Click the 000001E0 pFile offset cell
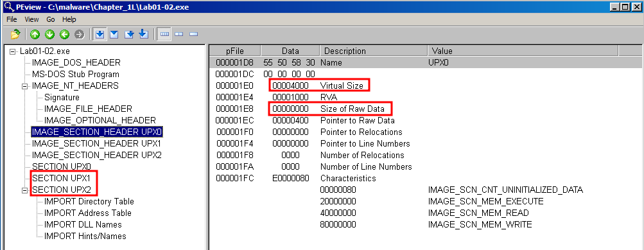Viewport: 644px width, 250px height. point(234,85)
